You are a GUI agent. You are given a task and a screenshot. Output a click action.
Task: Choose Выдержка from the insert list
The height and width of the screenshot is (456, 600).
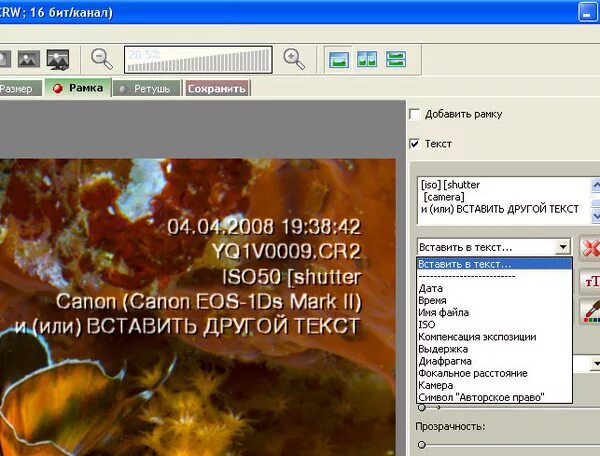(494, 349)
